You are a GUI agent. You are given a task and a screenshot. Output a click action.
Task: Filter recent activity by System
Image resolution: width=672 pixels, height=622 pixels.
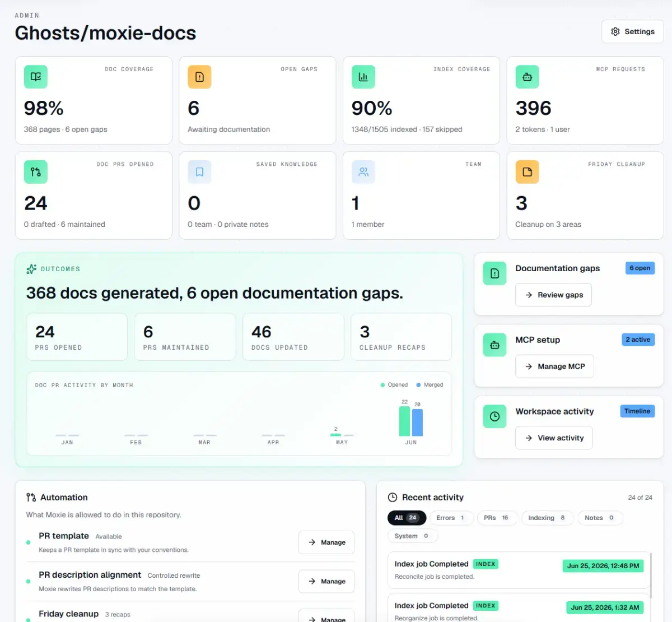pos(412,536)
